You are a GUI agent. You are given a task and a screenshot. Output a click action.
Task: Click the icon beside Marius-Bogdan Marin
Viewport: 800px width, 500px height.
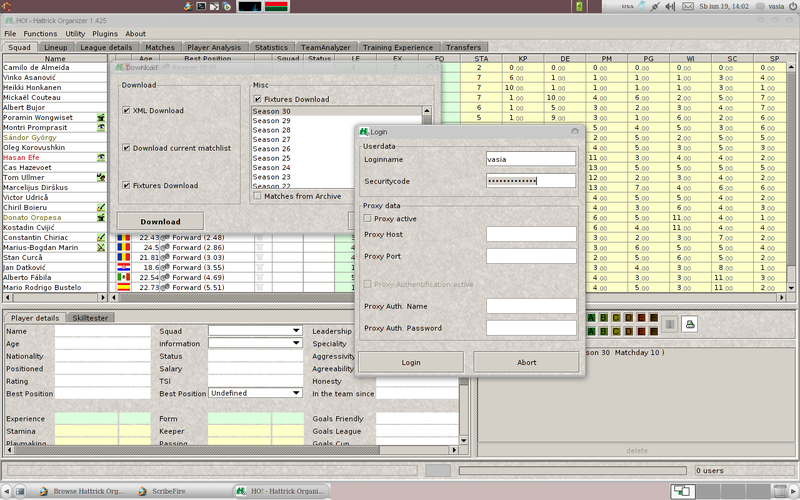click(x=101, y=247)
